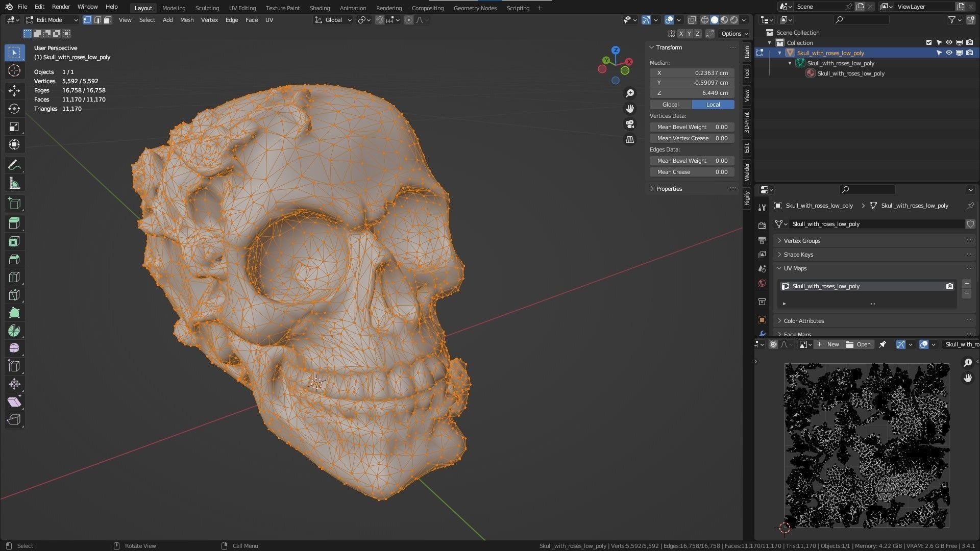The image size is (980, 551).
Task: Select the Rotate tool
Action: [14, 109]
